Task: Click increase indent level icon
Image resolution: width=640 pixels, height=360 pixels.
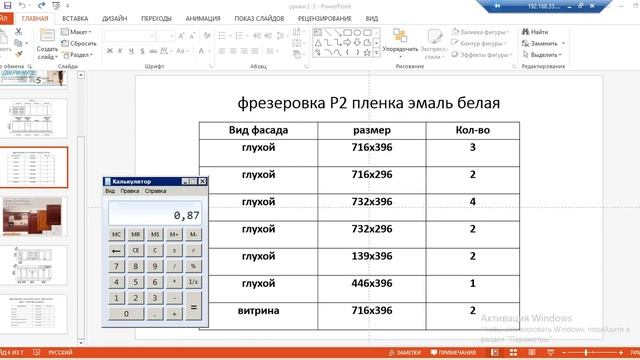Action: coord(268,36)
